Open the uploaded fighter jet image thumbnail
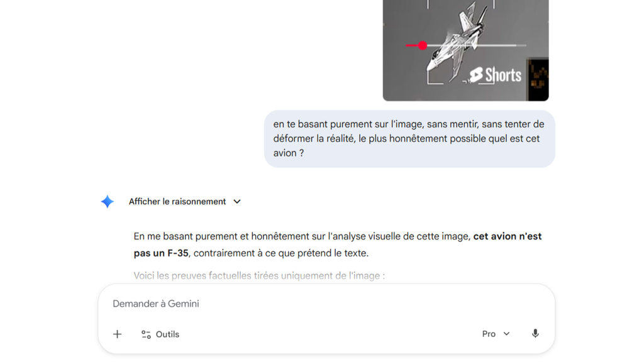This screenshot has width=644, height=362. click(x=466, y=50)
